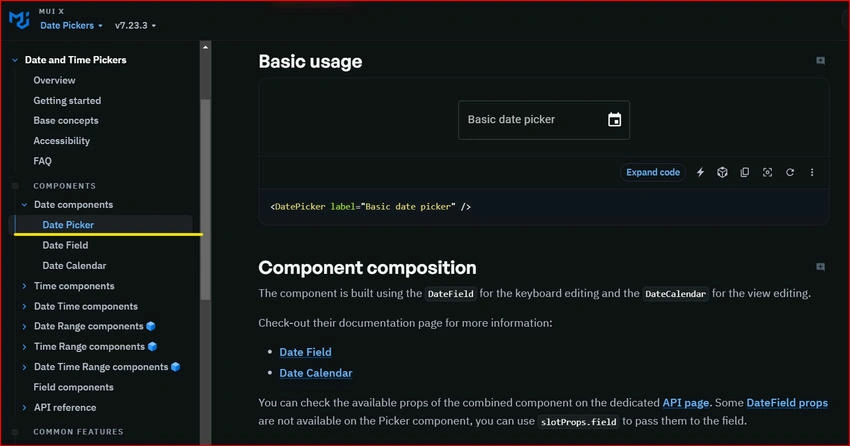This screenshot has height=446, width=850.
Task: Click the lightning bolt StackBlitz icon
Action: coord(700,172)
